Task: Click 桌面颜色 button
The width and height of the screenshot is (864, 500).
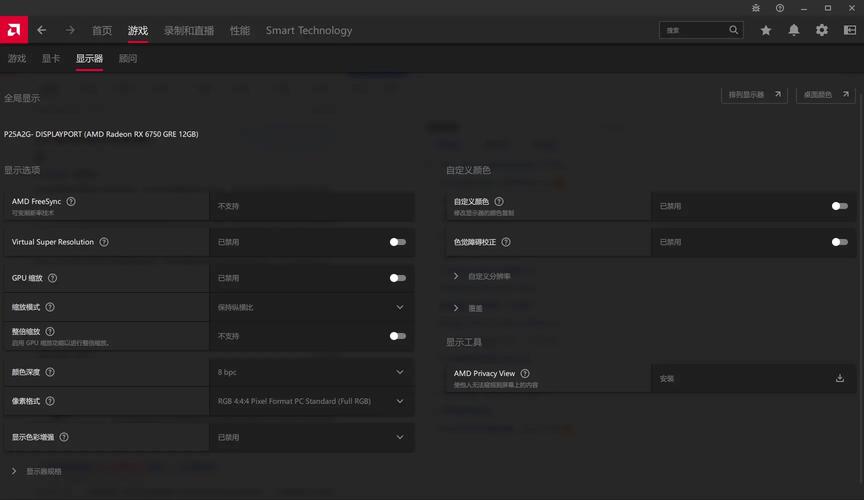Action: pos(825,95)
